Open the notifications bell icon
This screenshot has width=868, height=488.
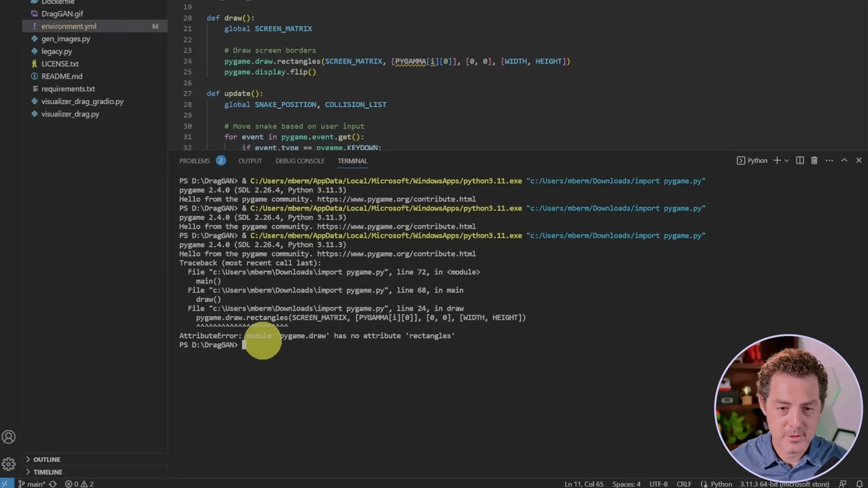859,484
